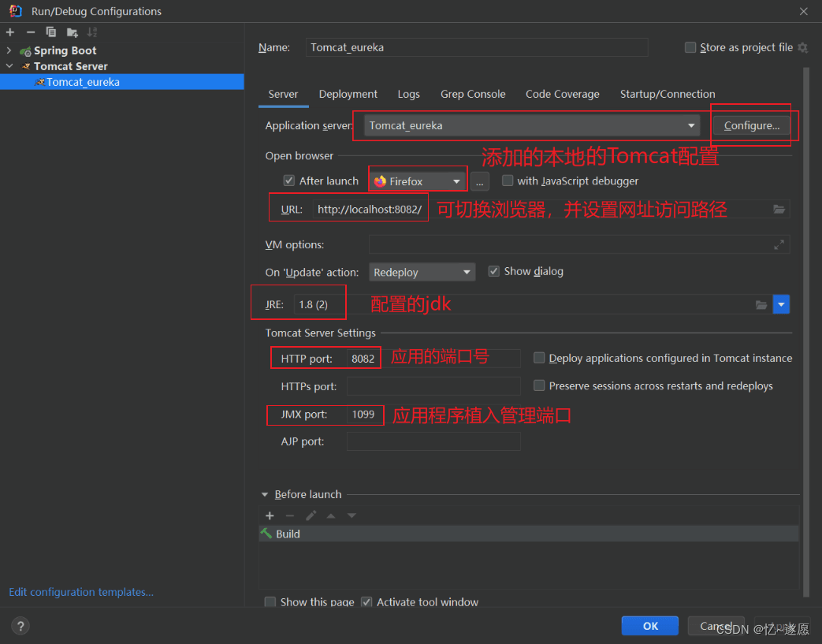Open settings gear beside Store as project file
The height and width of the screenshot is (644, 822).
click(802, 48)
